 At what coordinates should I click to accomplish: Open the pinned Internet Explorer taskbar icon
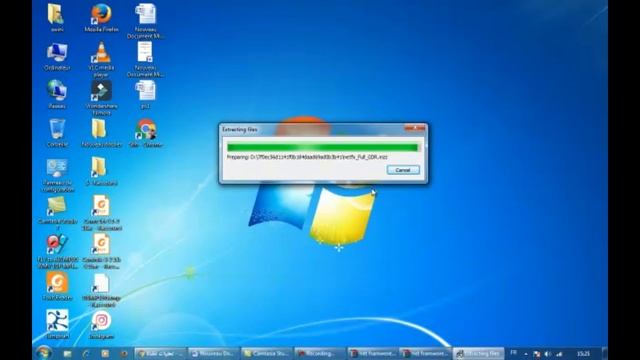click(86, 353)
